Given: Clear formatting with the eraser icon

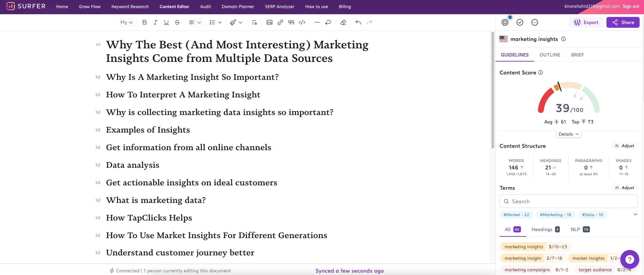Looking at the screenshot, I should click(x=343, y=22).
